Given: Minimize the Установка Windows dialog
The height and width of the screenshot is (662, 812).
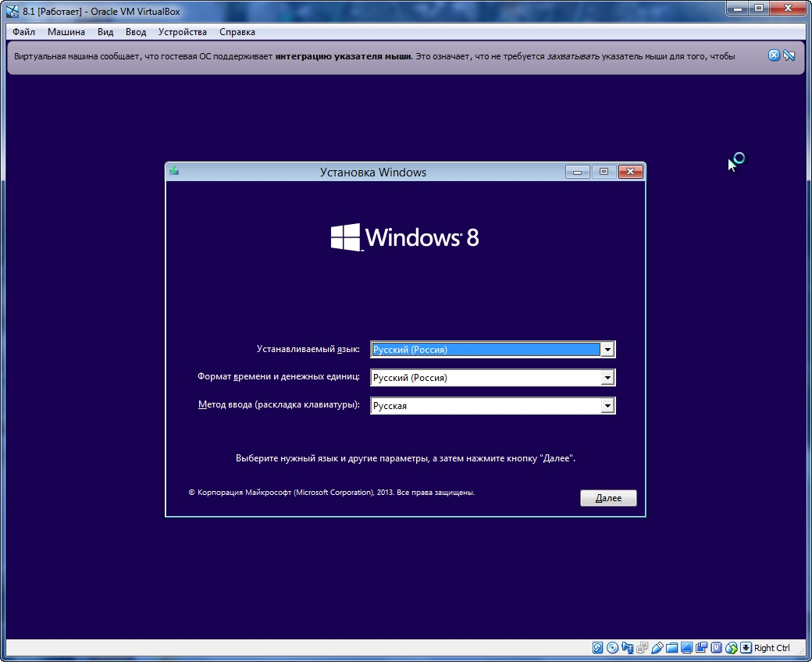Looking at the screenshot, I should pyautogui.click(x=577, y=171).
